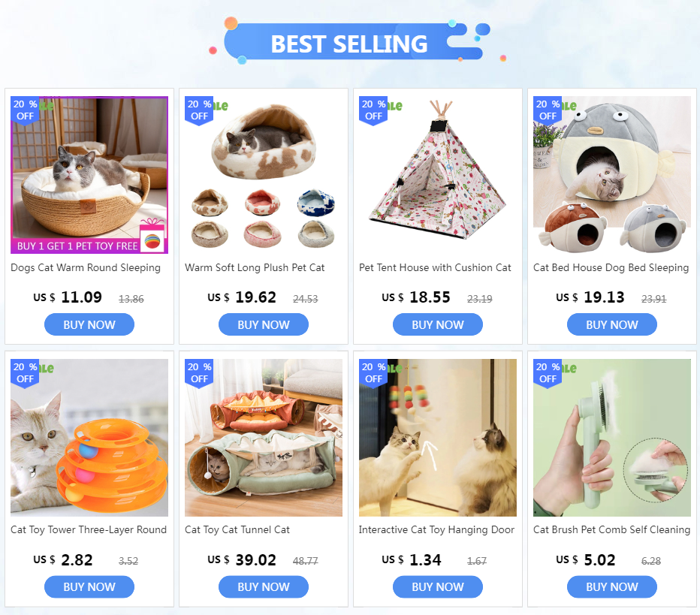Screen dimensions: 700x615
Task: Click the 20% OFF badge on tent product
Action: [373, 110]
